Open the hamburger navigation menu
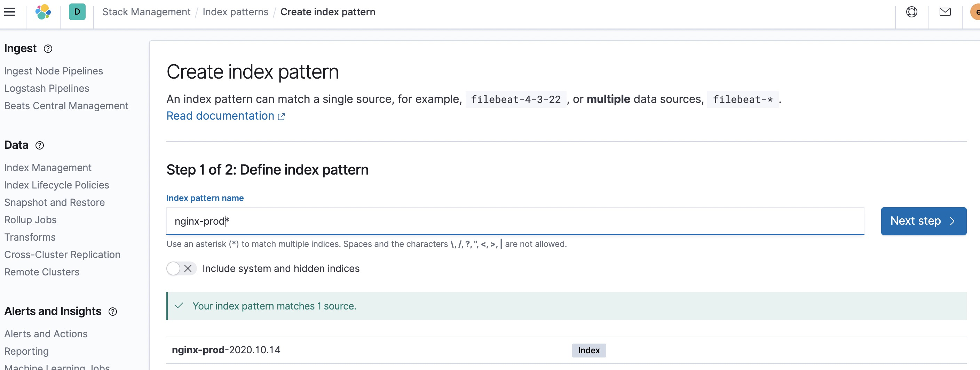The image size is (980, 370). coord(10,12)
